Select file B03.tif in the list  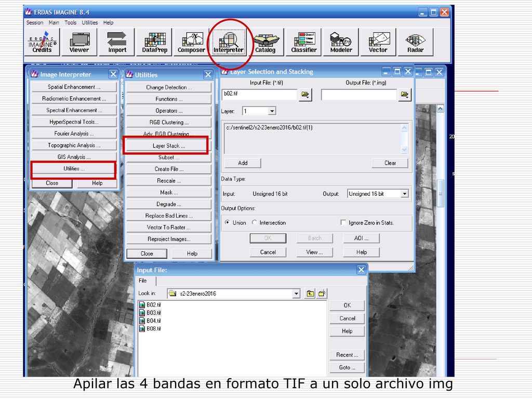[150, 312]
